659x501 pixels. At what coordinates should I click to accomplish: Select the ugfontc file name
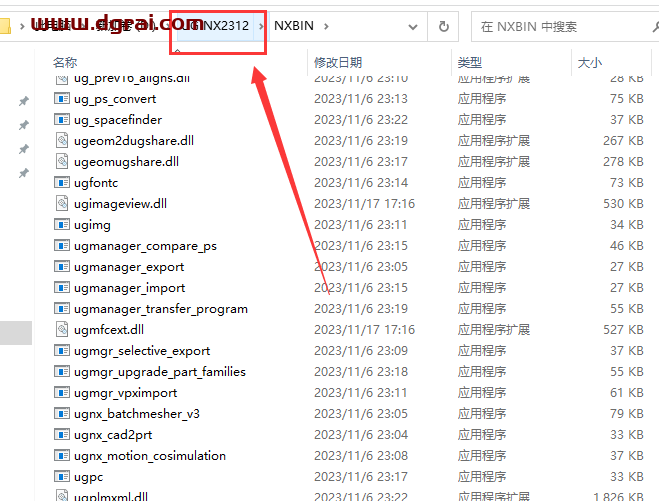(96, 183)
